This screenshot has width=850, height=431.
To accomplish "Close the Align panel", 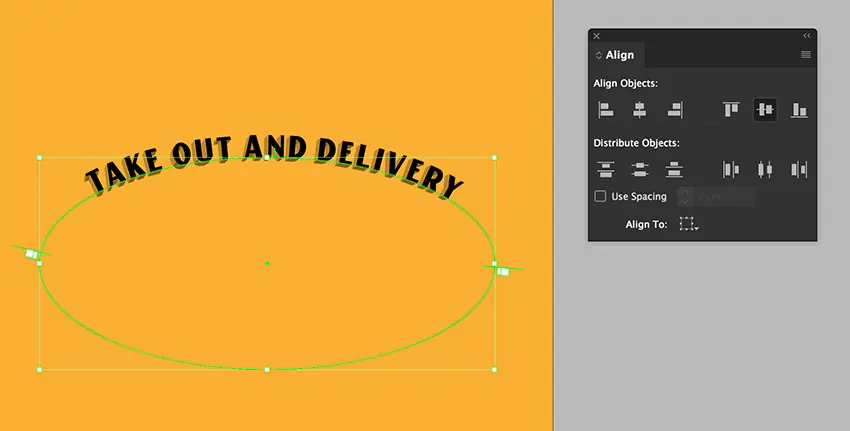I will 597,36.
